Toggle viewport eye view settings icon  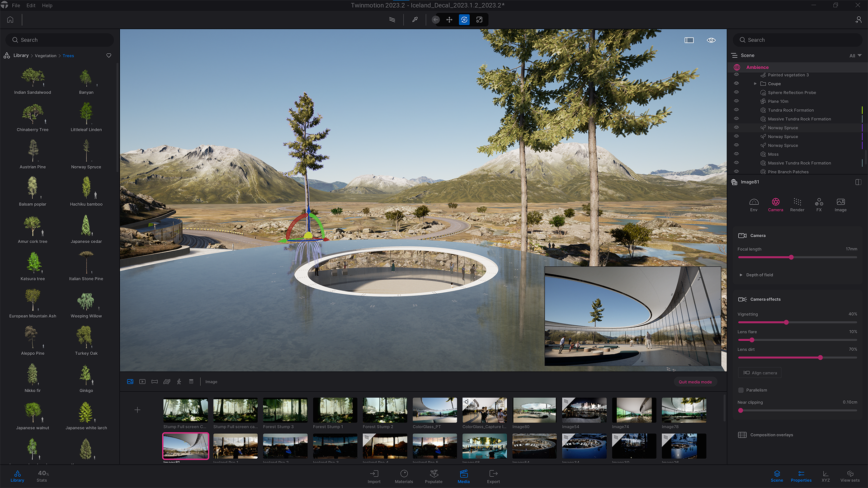[x=711, y=40]
